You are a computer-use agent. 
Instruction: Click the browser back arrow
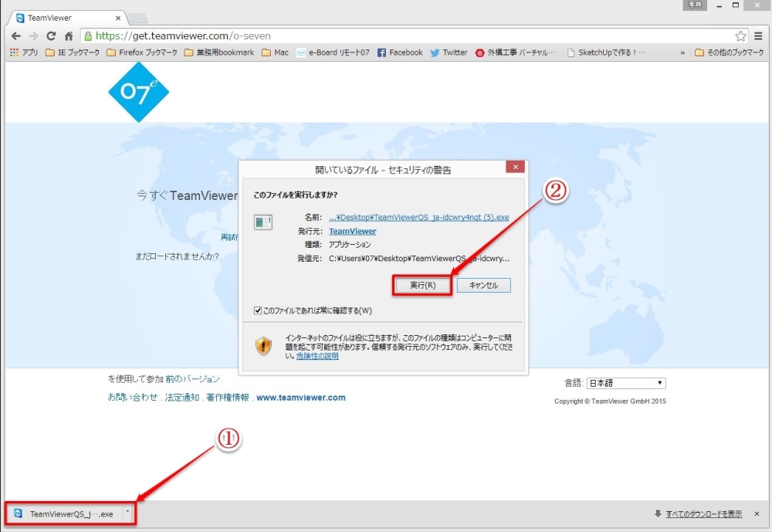tap(15, 36)
